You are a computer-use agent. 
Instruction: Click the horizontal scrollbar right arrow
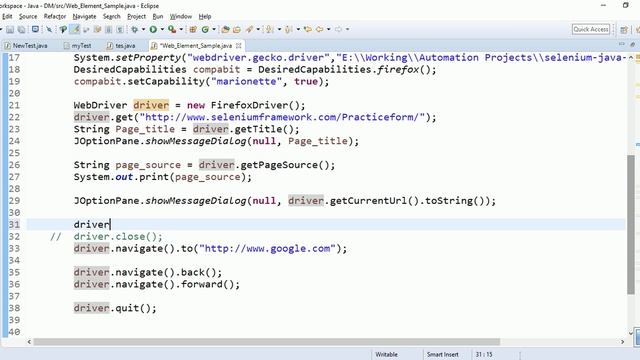point(622,342)
